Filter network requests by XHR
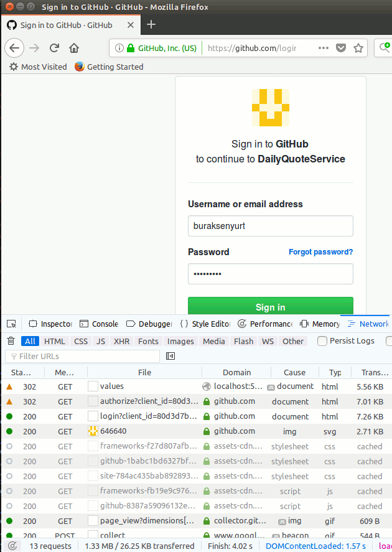This screenshot has height=552, width=392. pos(121,341)
